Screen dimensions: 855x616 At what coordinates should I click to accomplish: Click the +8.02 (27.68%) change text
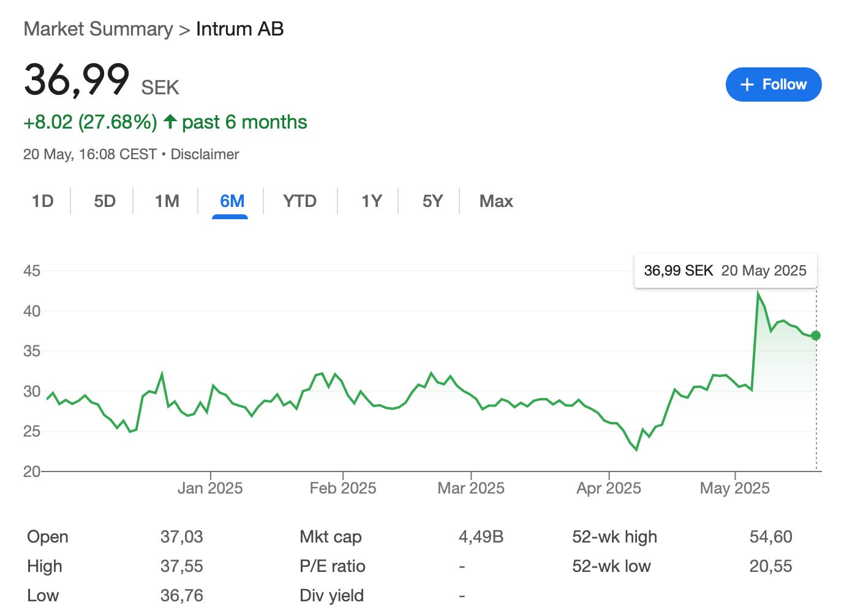coord(90,122)
